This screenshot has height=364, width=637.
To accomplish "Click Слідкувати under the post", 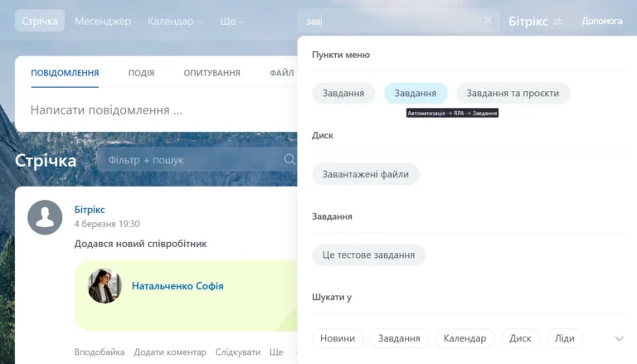I will coord(238,352).
